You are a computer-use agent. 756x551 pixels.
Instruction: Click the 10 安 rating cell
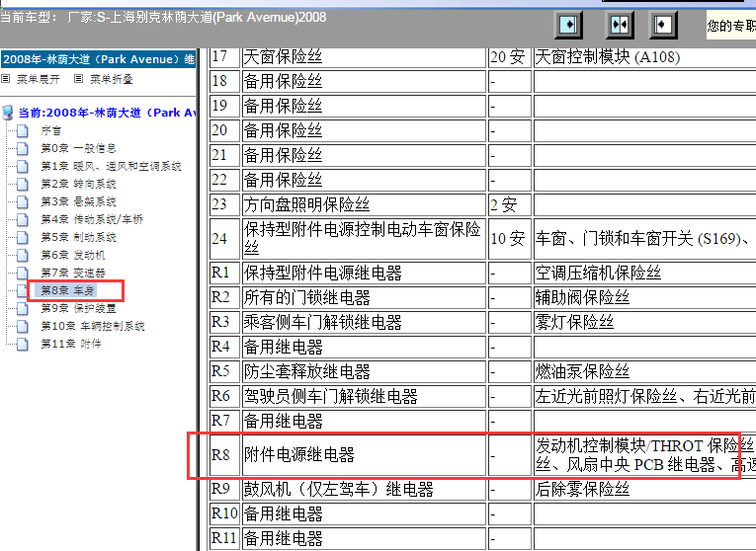(x=510, y=238)
